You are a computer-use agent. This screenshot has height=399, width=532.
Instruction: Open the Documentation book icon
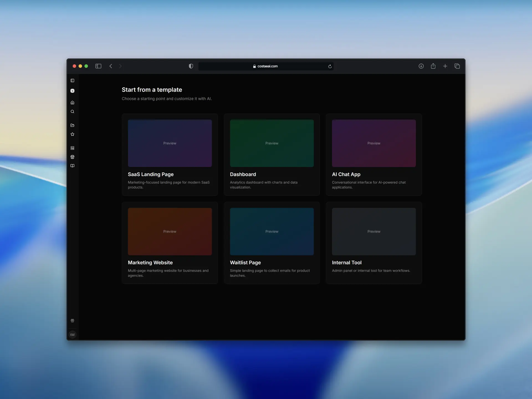73,166
